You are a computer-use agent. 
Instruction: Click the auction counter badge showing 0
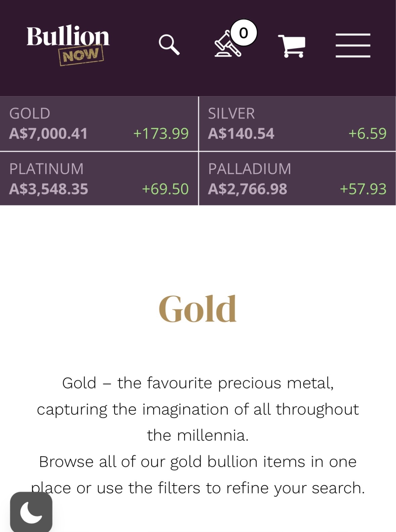(243, 33)
